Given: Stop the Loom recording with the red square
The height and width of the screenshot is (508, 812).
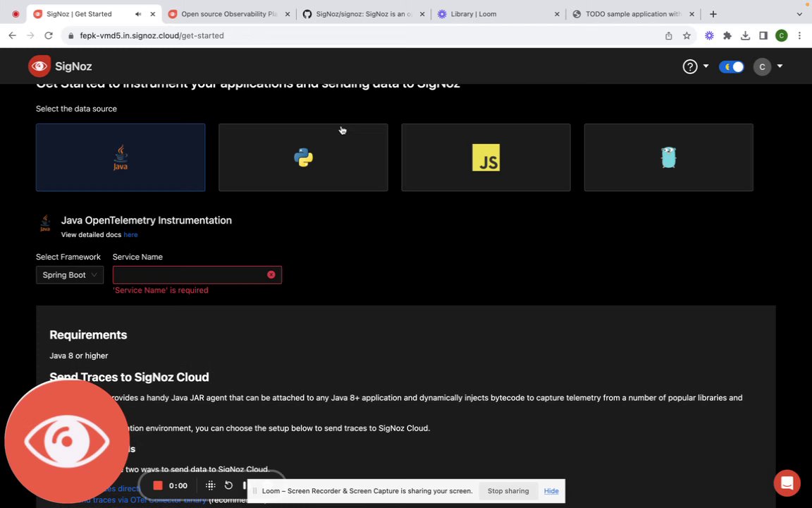Looking at the screenshot, I should [x=158, y=485].
